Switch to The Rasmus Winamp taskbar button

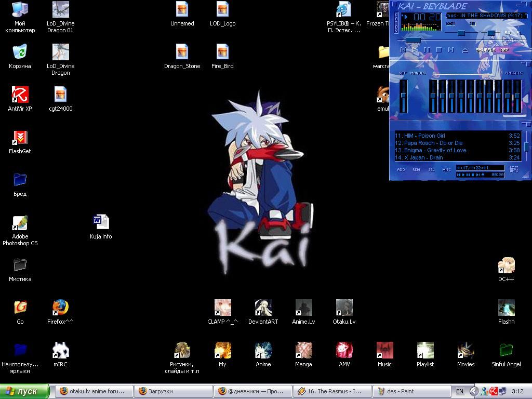pyautogui.click(x=332, y=391)
